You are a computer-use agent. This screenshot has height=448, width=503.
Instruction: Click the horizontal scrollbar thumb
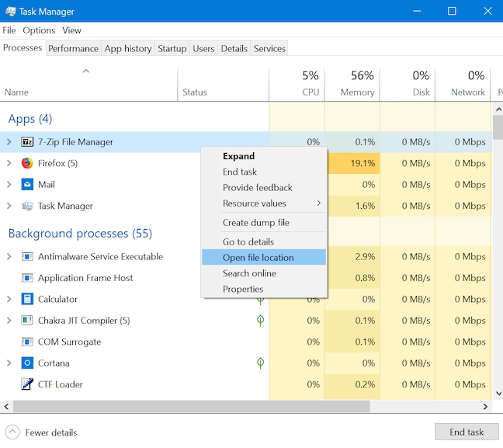pos(191,407)
